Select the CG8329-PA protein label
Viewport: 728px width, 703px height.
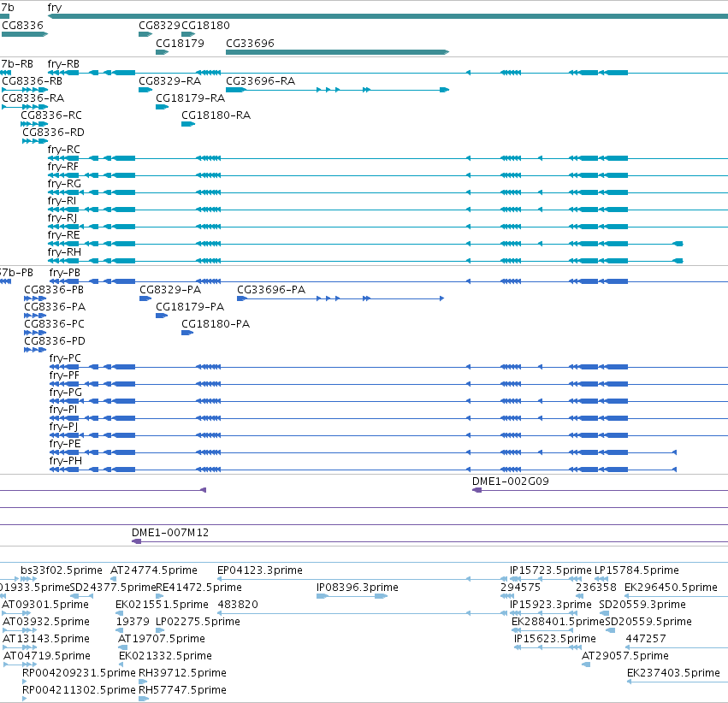tap(170, 290)
